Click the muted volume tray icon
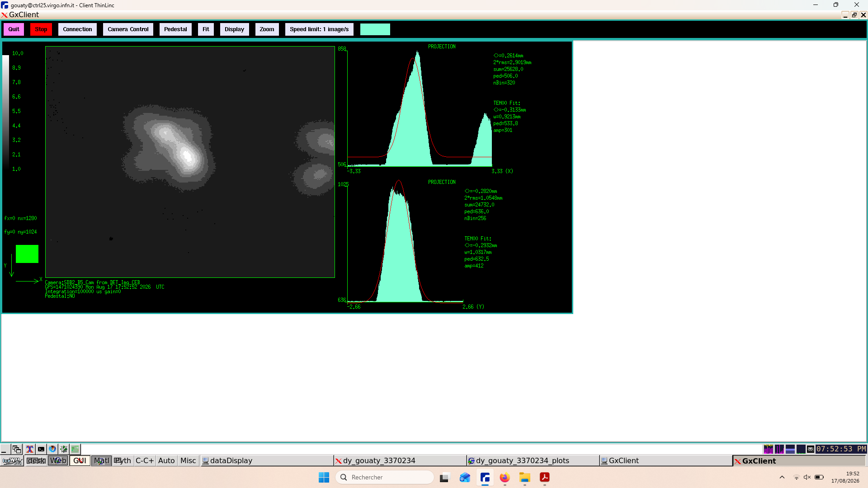The image size is (868, 488). point(807,477)
